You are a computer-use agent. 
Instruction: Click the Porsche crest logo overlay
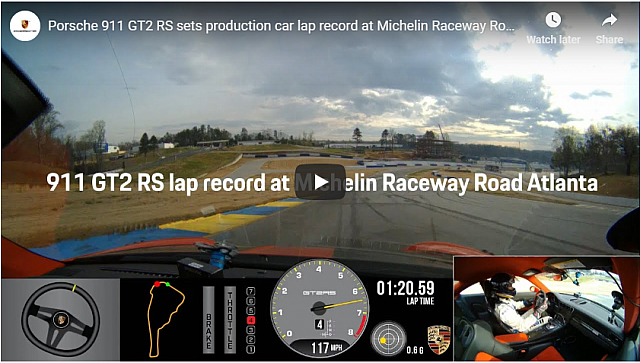pos(439,340)
